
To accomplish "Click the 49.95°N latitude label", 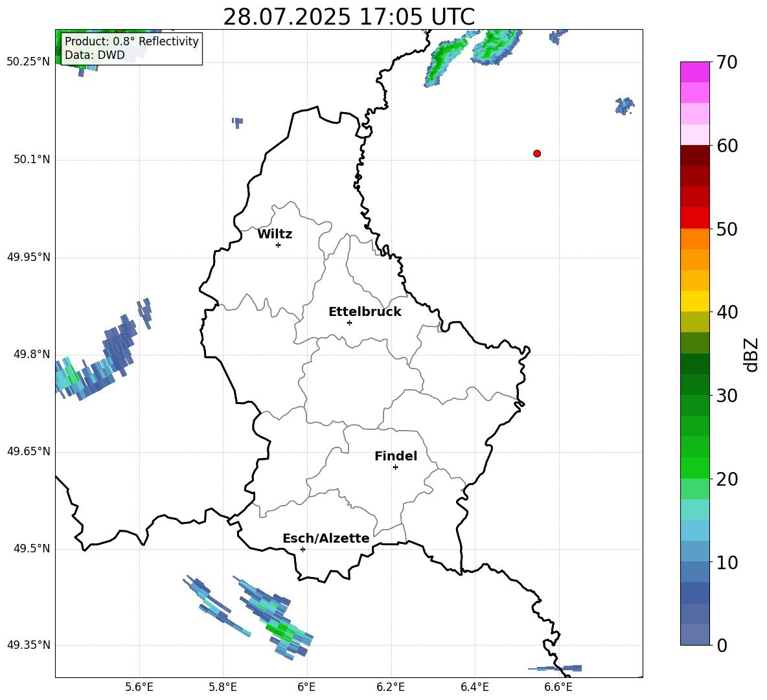I will pyautogui.click(x=29, y=257).
